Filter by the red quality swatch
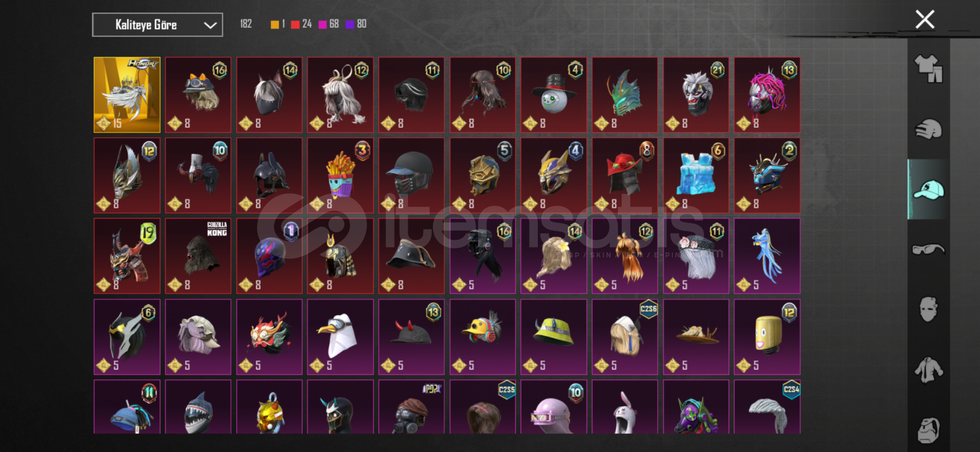The height and width of the screenshot is (452, 980). click(295, 24)
